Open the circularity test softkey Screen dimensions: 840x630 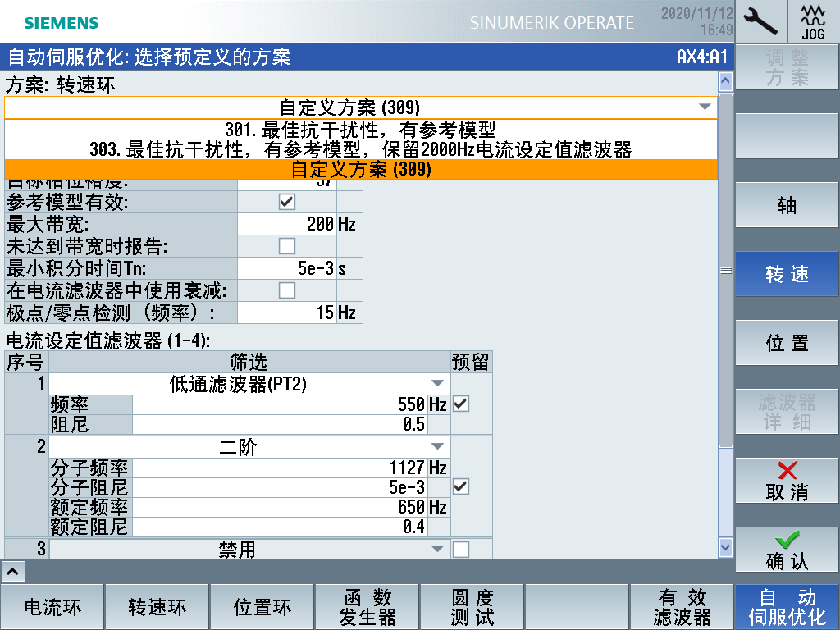coord(472,607)
